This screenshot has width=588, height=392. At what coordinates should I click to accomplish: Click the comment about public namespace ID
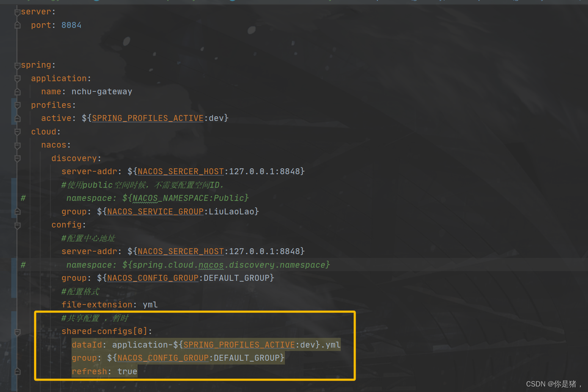click(143, 185)
